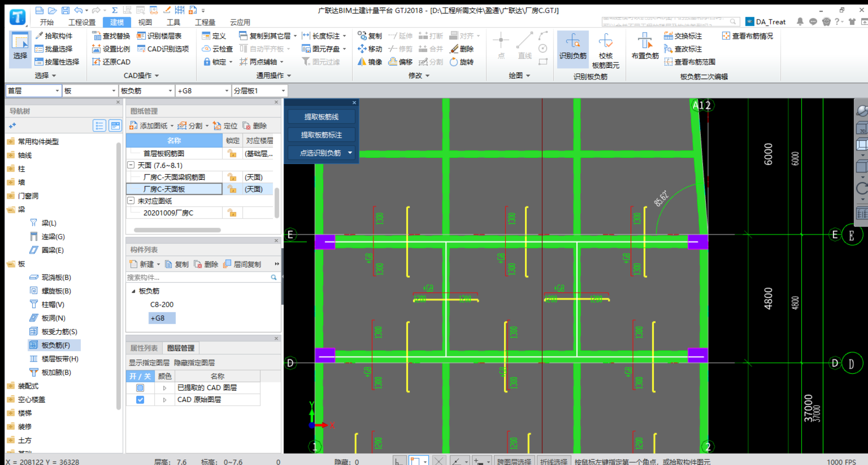Image resolution: width=868 pixels, height=465 pixels.
Task: Click 添加图纸 add drawing button
Action: [149, 126]
